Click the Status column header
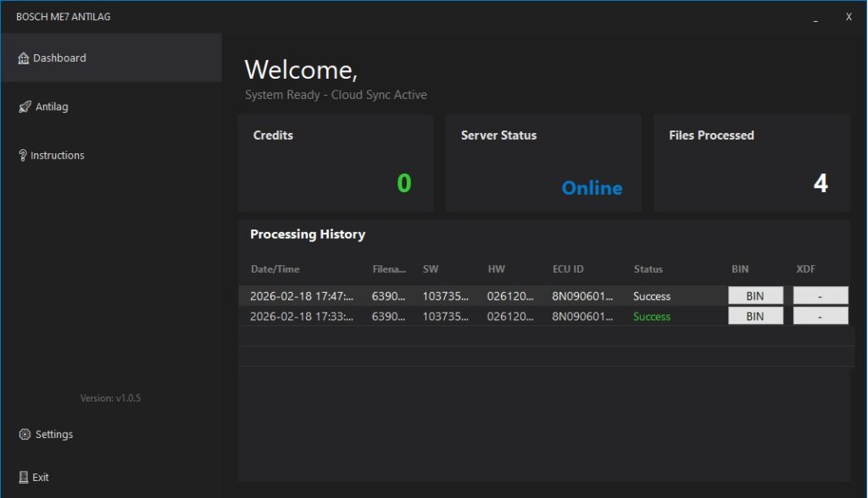This screenshot has width=868, height=498. click(648, 269)
